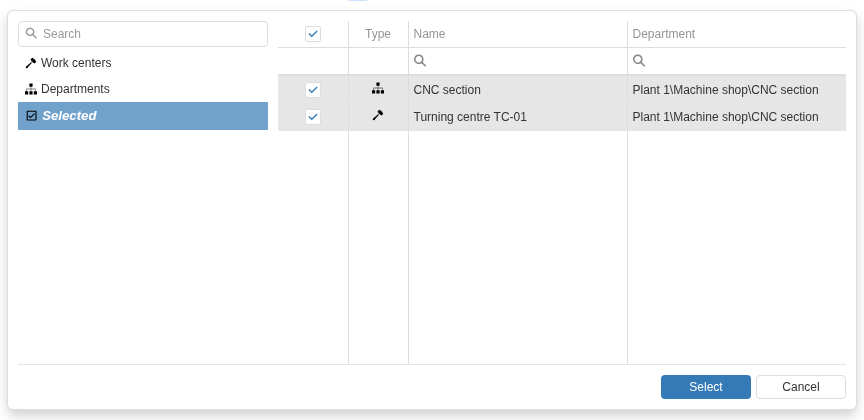Click the magnifier icon in Department filter

click(639, 61)
